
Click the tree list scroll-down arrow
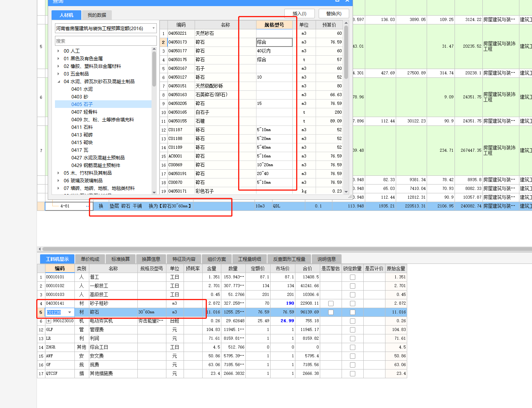click(154, 193)
